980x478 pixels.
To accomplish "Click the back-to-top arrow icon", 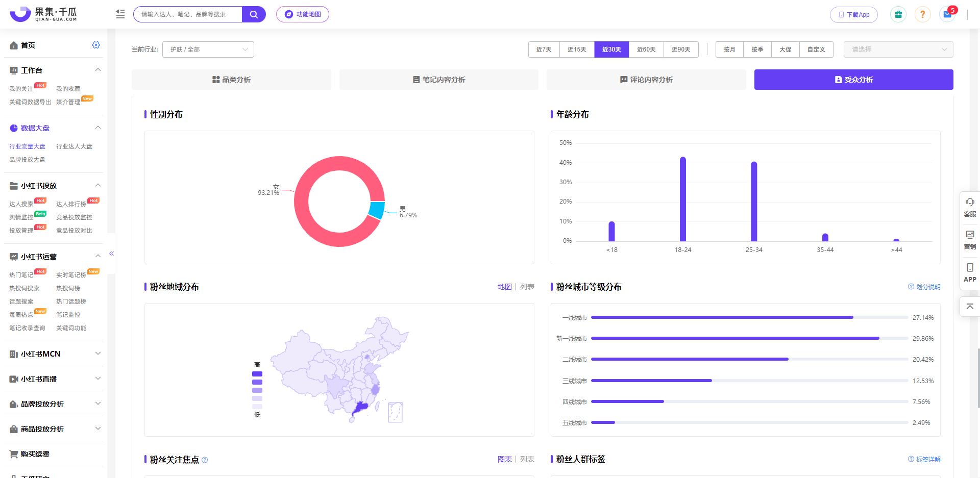I will 970,307.
